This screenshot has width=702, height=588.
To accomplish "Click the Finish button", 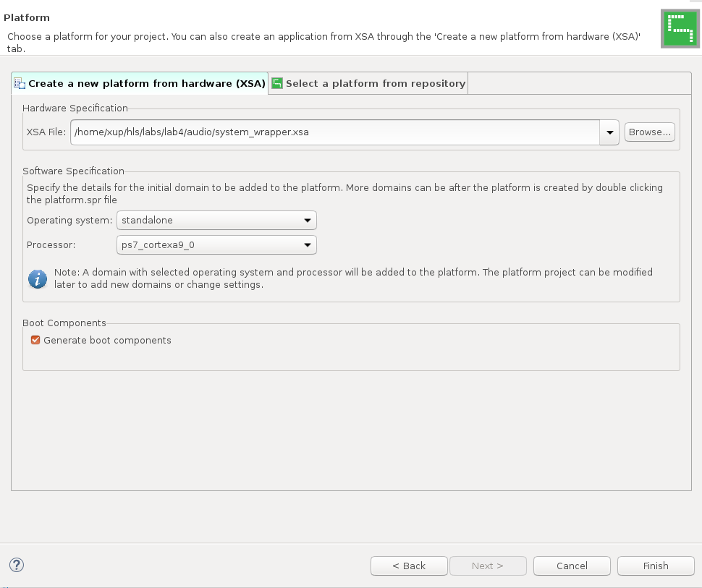I will tap(655, 566).
